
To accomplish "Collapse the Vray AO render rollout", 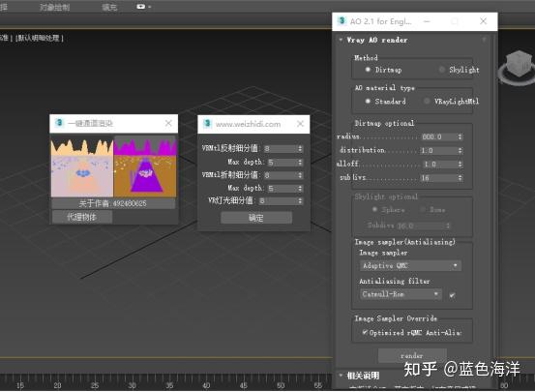I will (341, 40).
